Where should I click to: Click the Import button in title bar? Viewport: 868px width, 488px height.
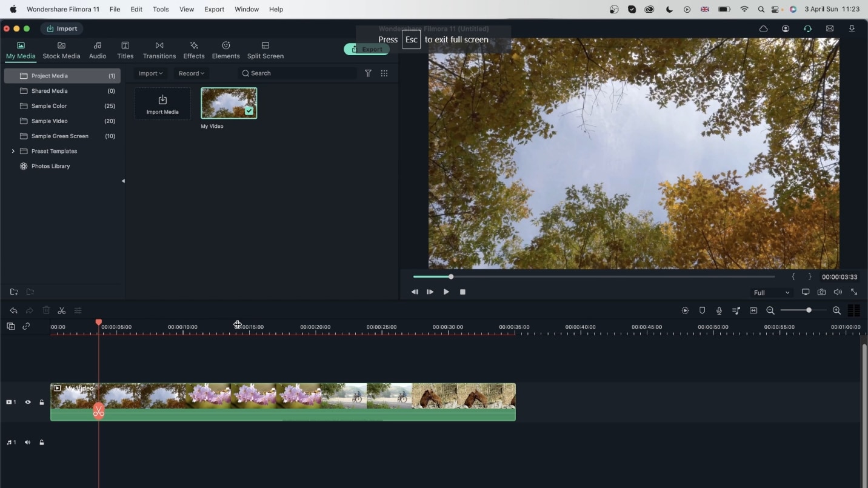coord(62,28)
